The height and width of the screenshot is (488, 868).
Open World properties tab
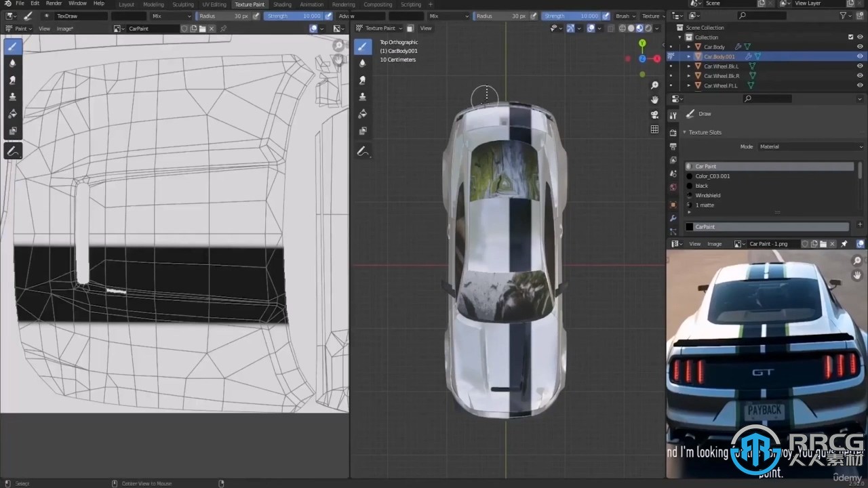tap(673, 187)
